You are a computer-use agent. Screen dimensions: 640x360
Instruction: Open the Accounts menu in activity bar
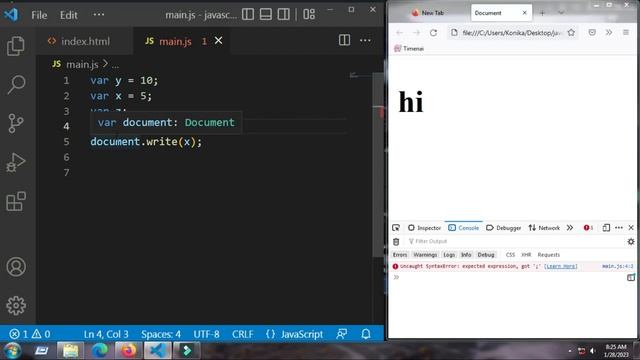tap(16, 267)
